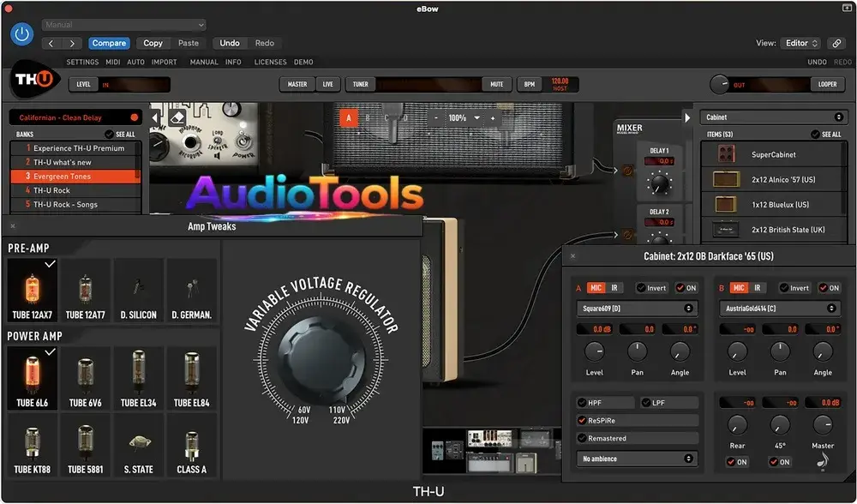Enable the HPF filter checkbox
This screenshot has width=857, height=504.
584,403
